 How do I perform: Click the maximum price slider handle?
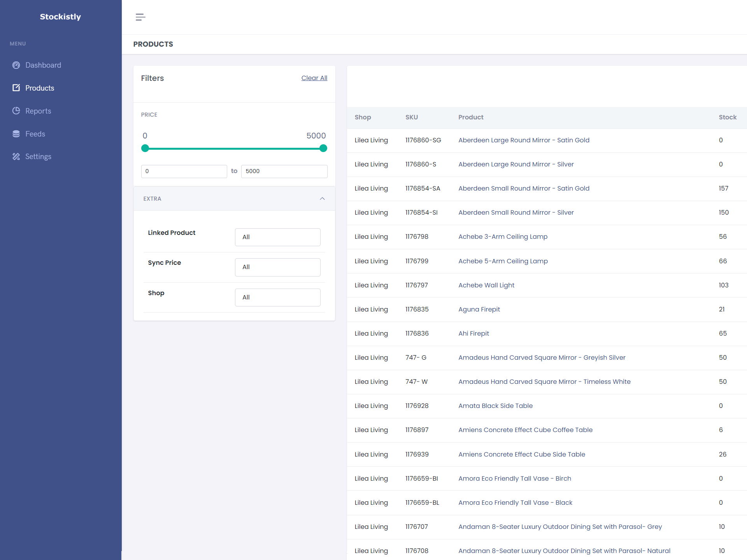(323, 148)
